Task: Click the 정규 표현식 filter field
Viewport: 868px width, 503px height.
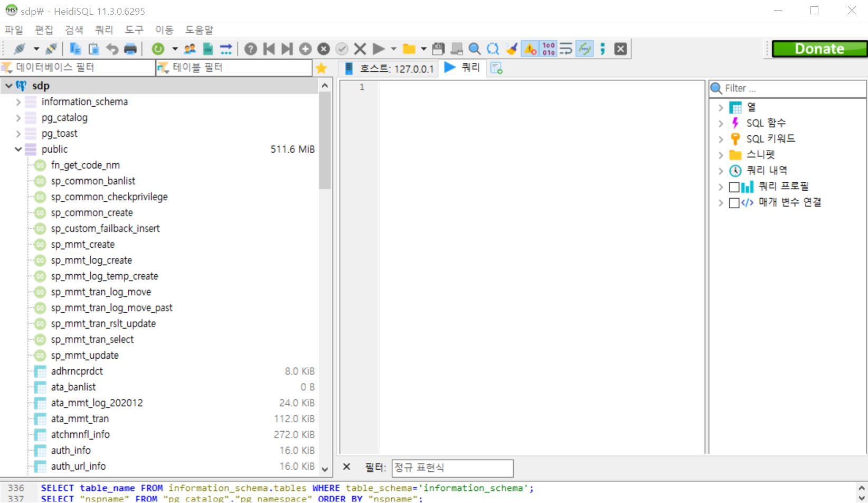Action: point(452,468)
